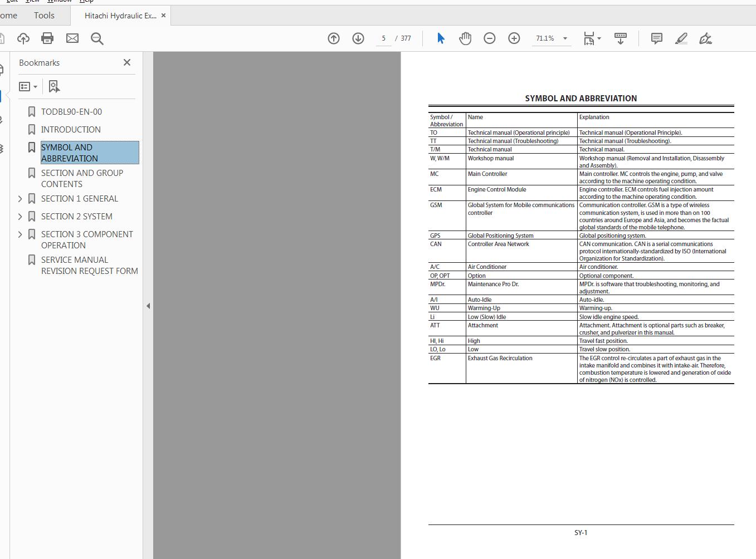
Task: Click 'Global Positioning System' name cell
Action: tap(521, 236)
